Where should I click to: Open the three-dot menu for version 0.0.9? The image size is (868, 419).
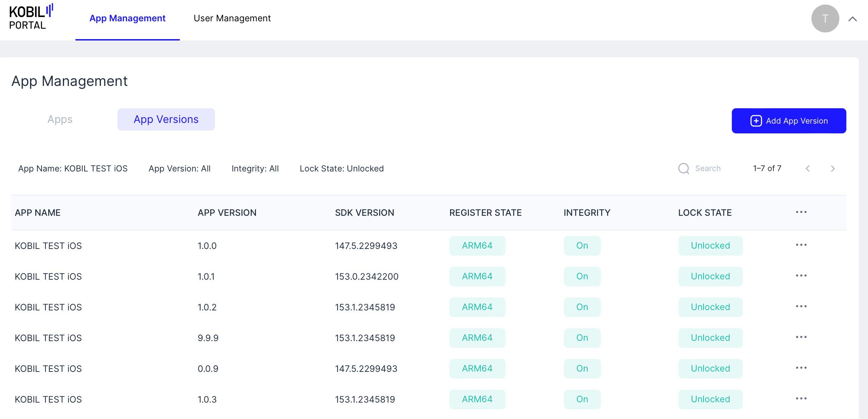point(801,368)
